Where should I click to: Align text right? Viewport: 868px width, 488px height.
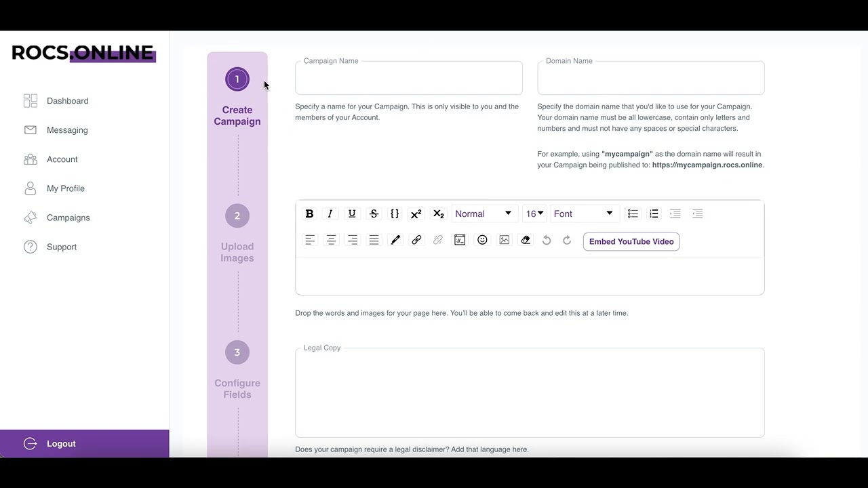click(x=353, y=240)
